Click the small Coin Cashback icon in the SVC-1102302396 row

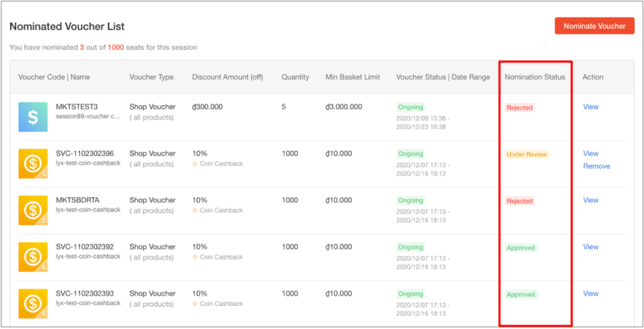(x=195, y=164)
